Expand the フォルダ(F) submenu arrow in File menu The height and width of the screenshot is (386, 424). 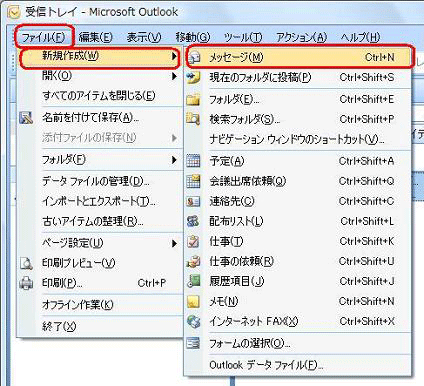coord(174,160)
